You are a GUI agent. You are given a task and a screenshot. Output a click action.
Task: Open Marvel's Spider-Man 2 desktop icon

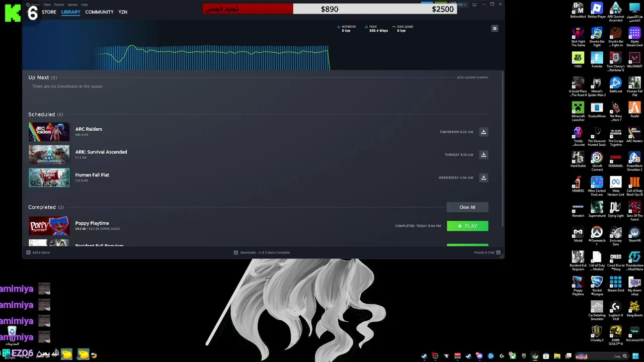pyautogui.click(x=597, y=87)
